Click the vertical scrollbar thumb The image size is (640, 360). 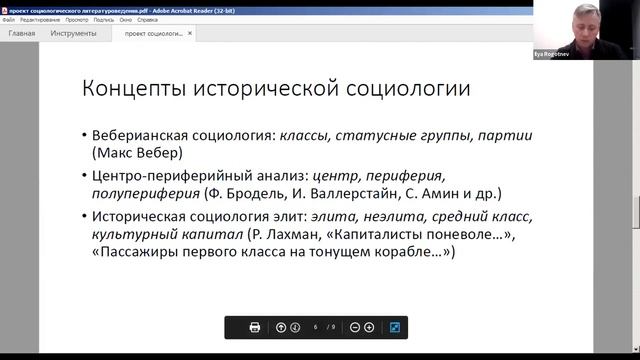[636, 212]
